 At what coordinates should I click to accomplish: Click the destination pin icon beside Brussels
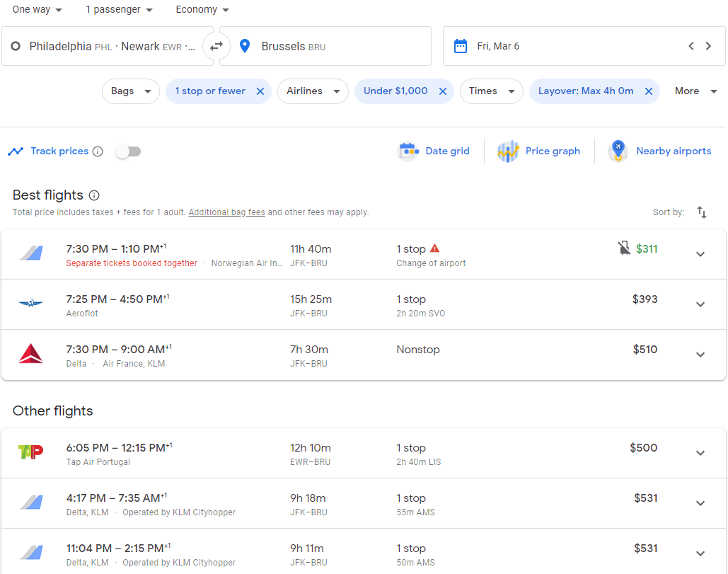coord(245,46)
